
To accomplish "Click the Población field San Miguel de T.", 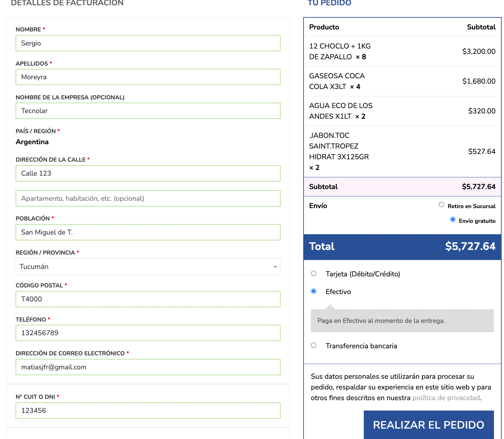I will [148, 233].
